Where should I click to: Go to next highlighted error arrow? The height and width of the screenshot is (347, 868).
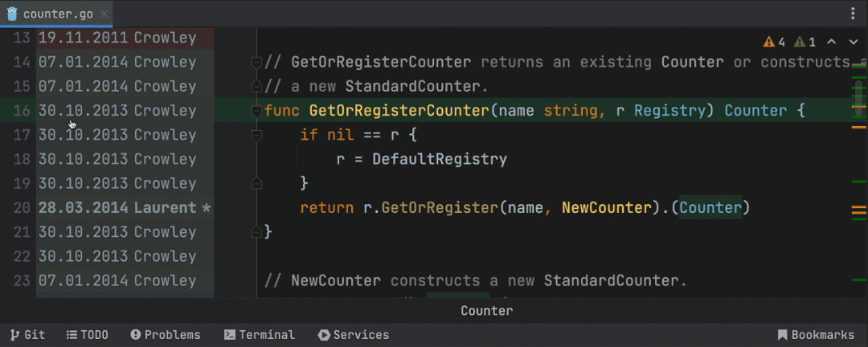coord(853,42)
